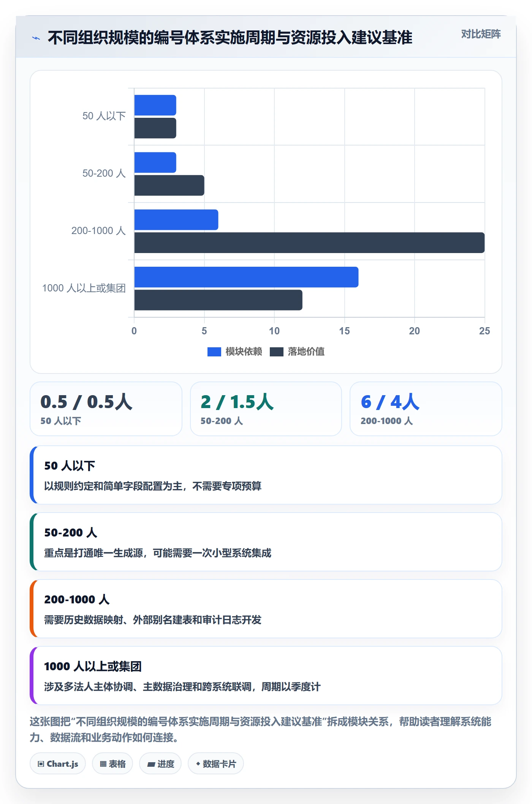Click the x-axis tick label 25
532x804 pixels.
pyautogui.click(x=484, y=331)
